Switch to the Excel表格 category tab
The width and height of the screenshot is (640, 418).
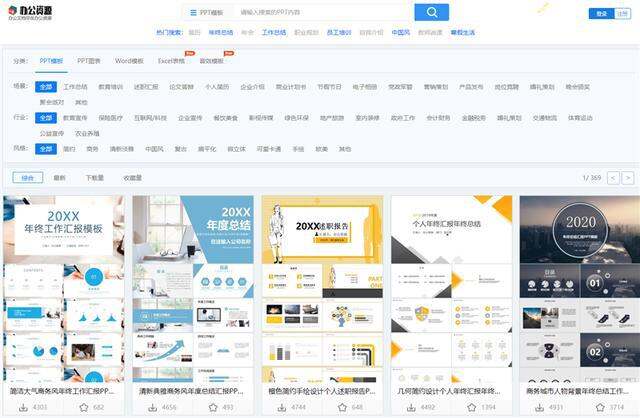tap(171, 61)
